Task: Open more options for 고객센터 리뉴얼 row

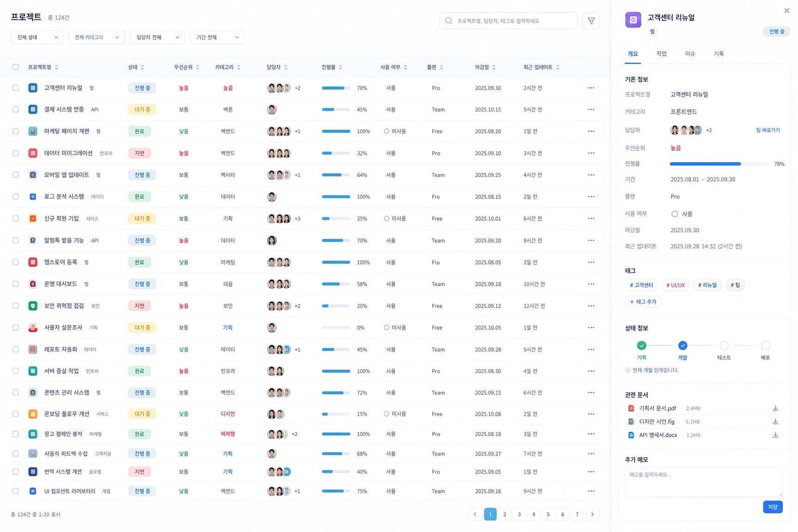Action: pos(591,88)
